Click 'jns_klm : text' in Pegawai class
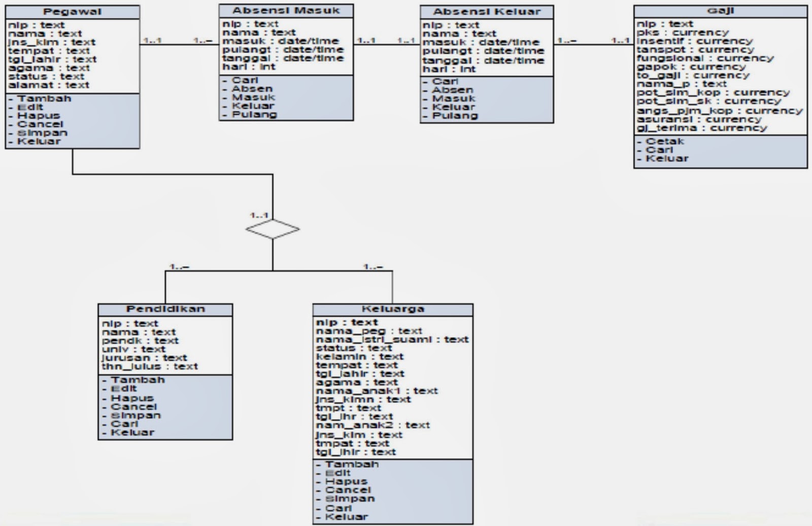The width and height of the screenshot is (812, 526). click(x=51, y=42)
